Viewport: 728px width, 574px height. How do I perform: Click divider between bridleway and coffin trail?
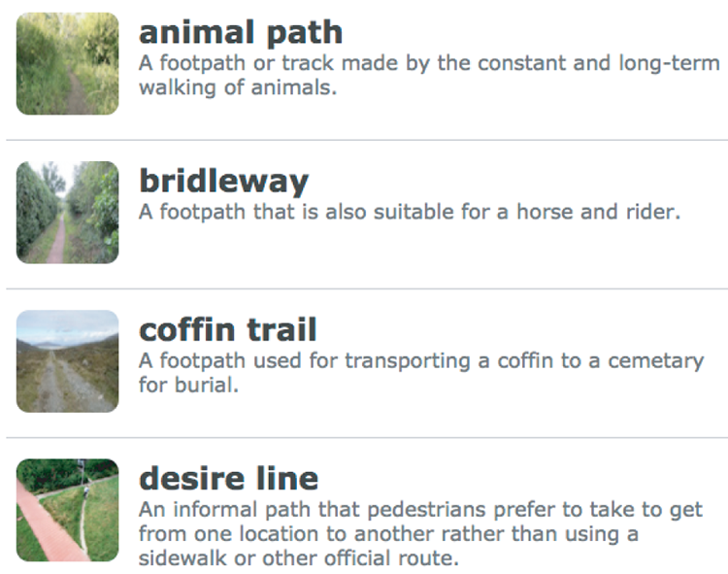click(367, 288)
